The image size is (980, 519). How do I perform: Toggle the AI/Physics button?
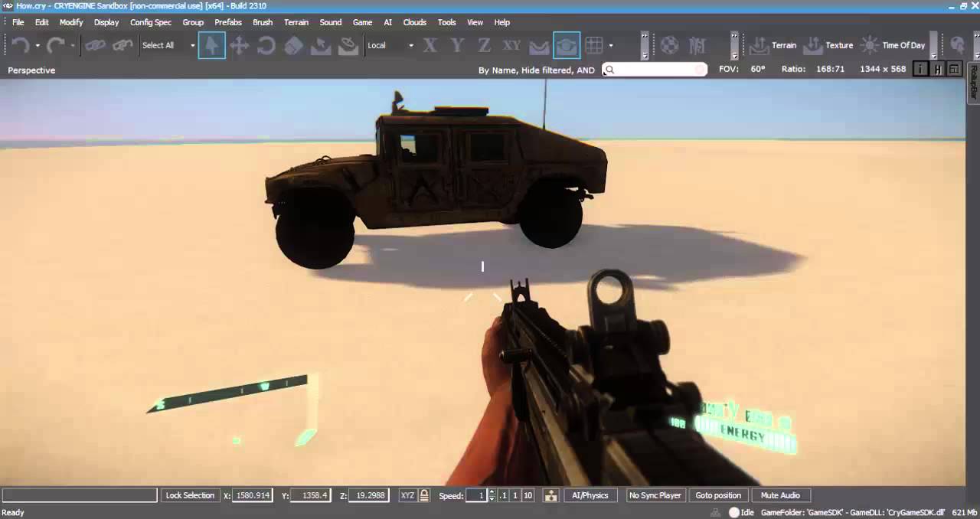click(590, 495)
